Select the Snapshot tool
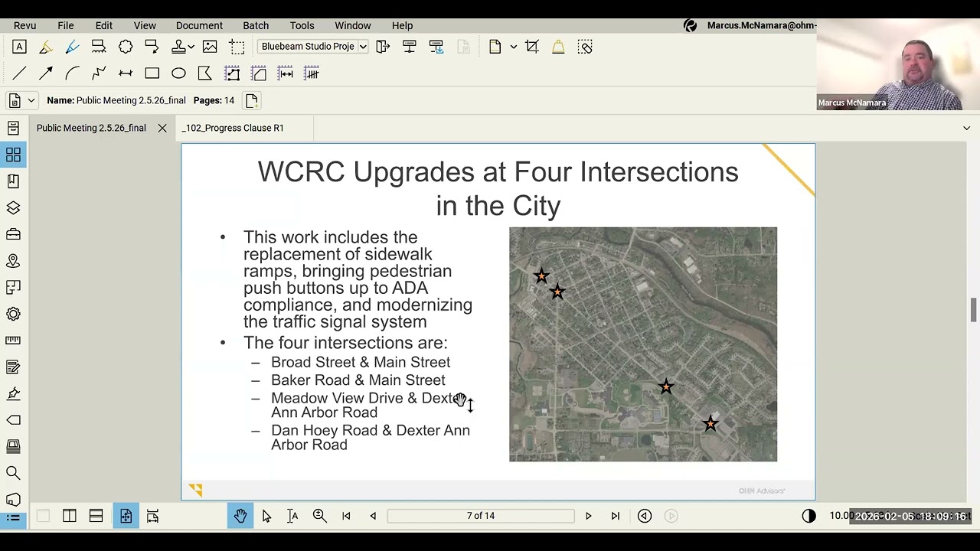The height and width of the screenshot is (551, 980). 237,47
